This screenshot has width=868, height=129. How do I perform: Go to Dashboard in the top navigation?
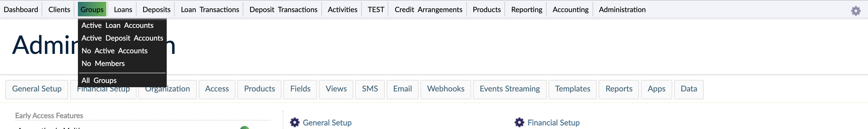click(21, 9)
